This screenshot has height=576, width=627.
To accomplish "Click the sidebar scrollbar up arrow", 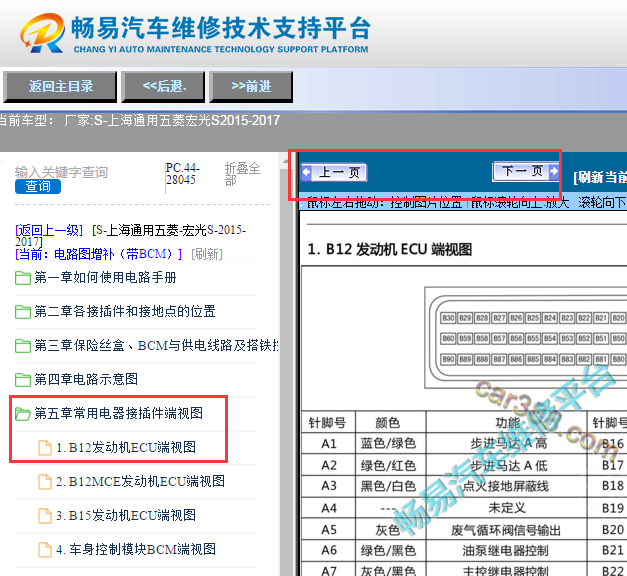I will point(285,161).
